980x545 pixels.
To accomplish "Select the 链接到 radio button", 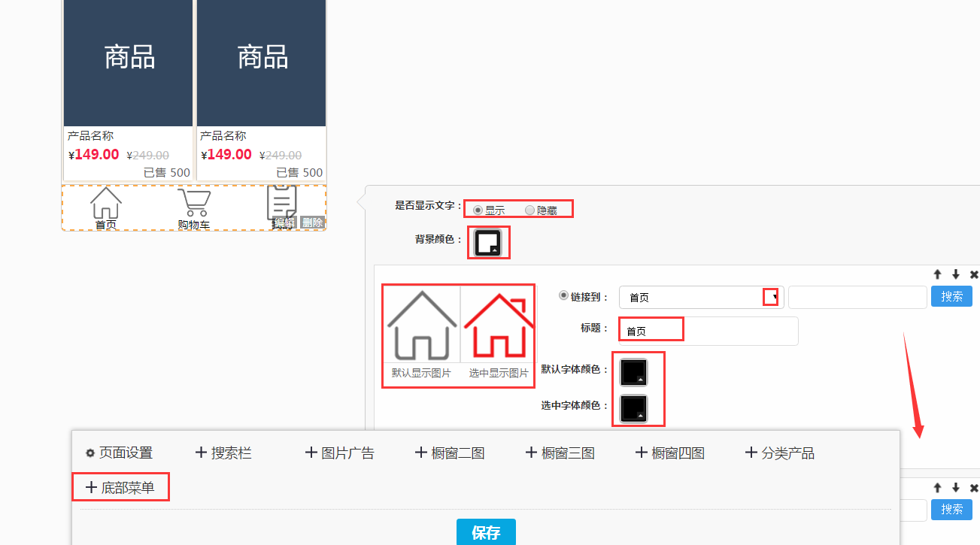I will (x=564, y=296).
